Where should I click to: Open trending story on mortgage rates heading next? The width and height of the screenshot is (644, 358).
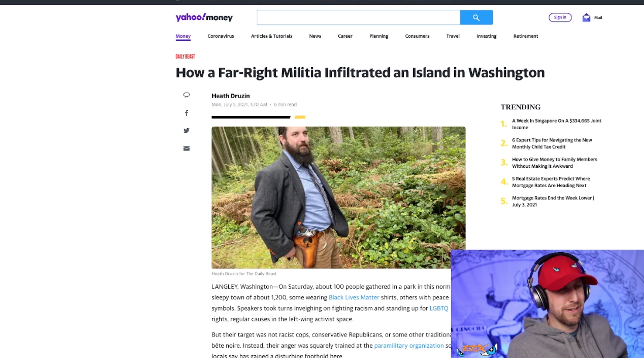click(x=551, y=182)
